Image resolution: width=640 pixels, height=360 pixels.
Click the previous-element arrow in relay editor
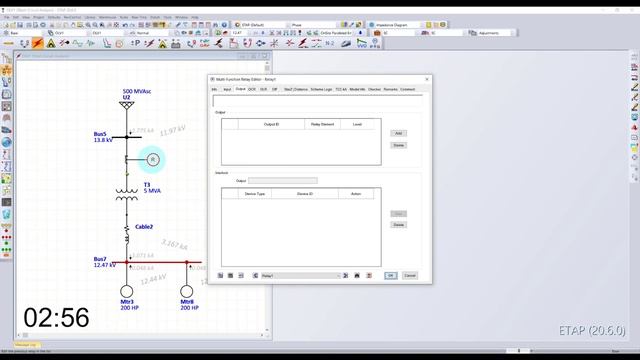click(256, 276)
